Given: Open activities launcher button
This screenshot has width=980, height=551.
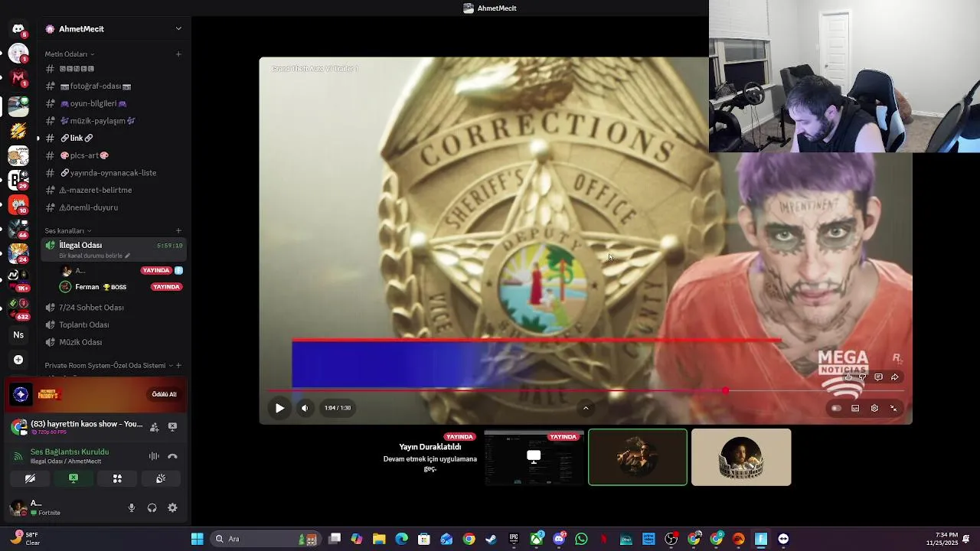Looking at the screenshot, I should [117, 478].
